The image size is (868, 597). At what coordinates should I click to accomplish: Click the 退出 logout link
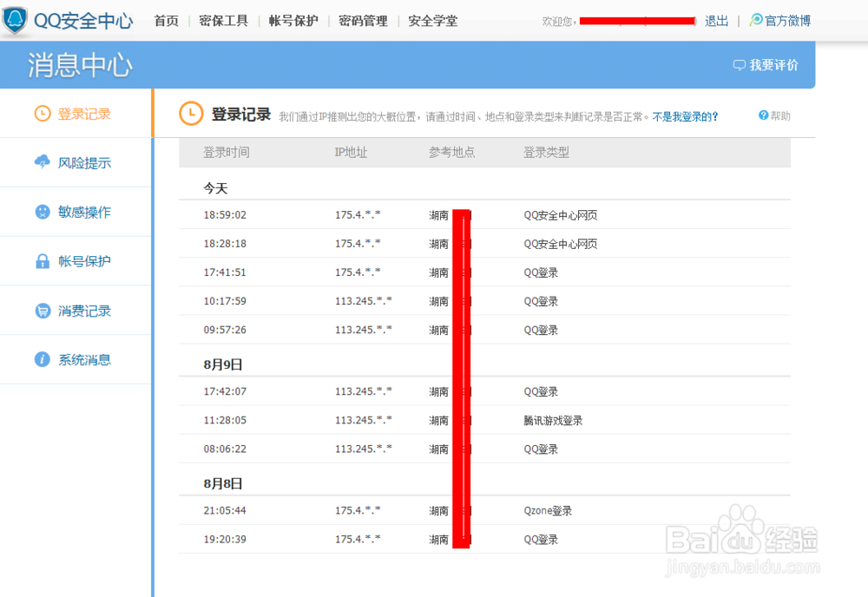716,21
